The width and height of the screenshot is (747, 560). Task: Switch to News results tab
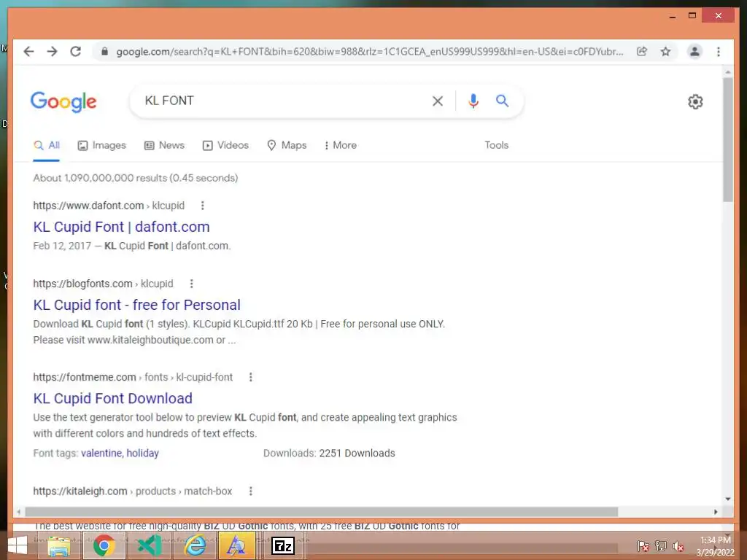pyautogui.click(x=164, y=145)
